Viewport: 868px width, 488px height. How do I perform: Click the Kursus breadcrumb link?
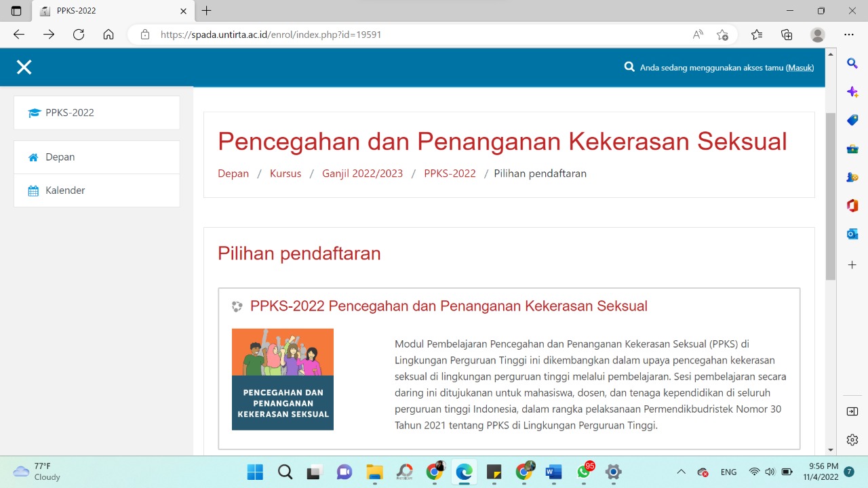[285, 174]
